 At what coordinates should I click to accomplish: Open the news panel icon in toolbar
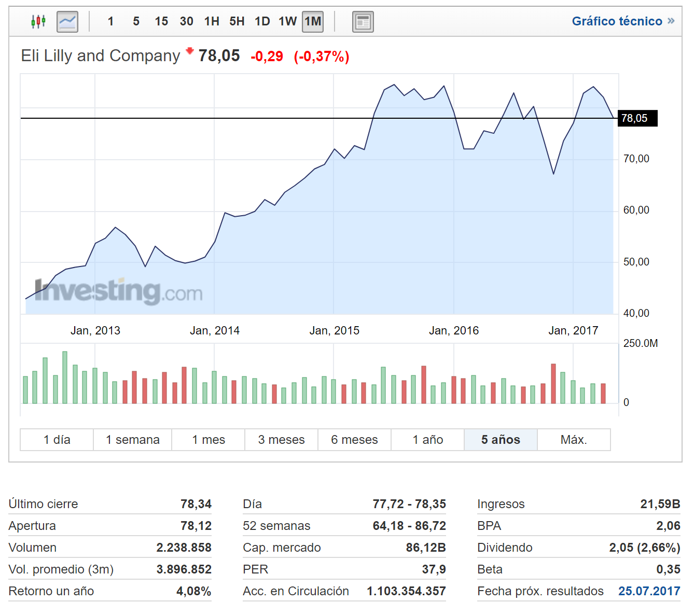tap(363, 22)
